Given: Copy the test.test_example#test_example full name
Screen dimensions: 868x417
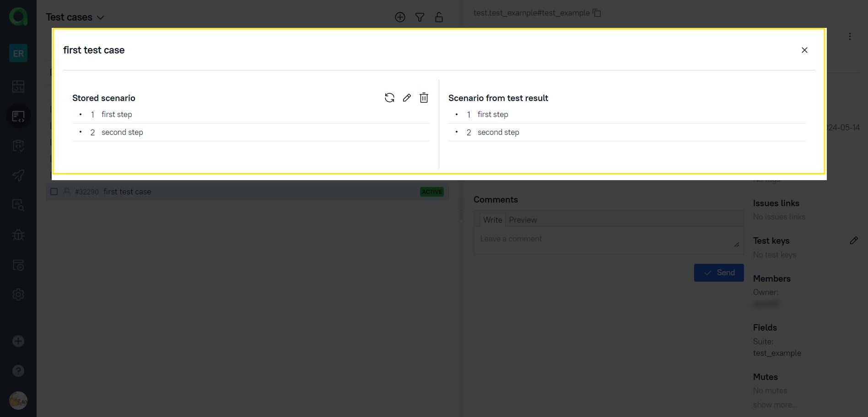Looking at the screenshot, I should [597, 13].
